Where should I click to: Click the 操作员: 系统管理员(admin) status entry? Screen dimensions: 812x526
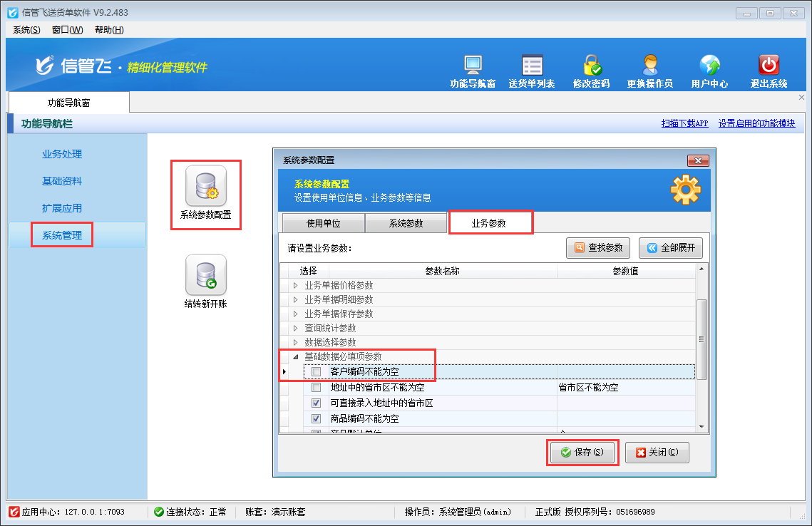(458, 512)
